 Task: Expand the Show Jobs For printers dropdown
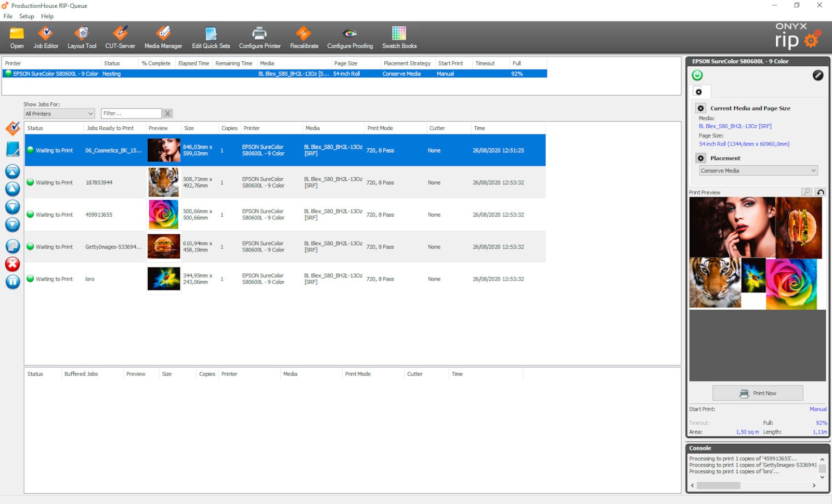[59, 114]
